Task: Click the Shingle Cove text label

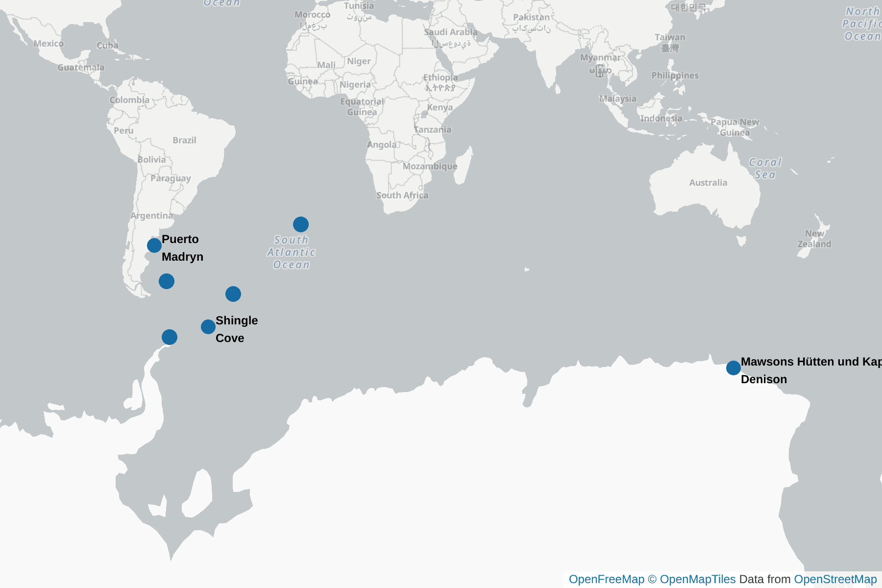Action: (x=237, y=329)
